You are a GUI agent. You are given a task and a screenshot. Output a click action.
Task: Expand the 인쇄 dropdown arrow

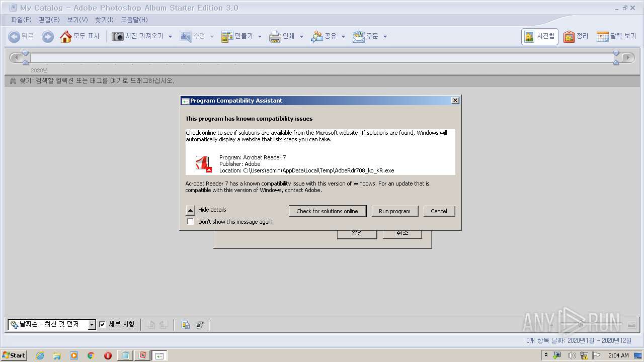pos(301,37)
